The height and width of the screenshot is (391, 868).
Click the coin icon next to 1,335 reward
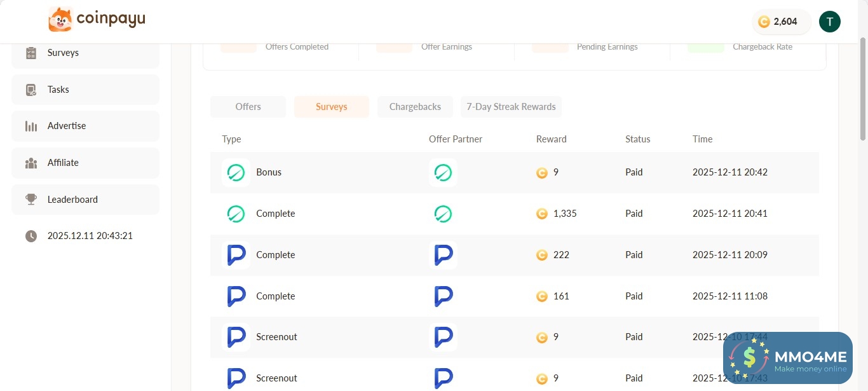[x=541, y=214]
